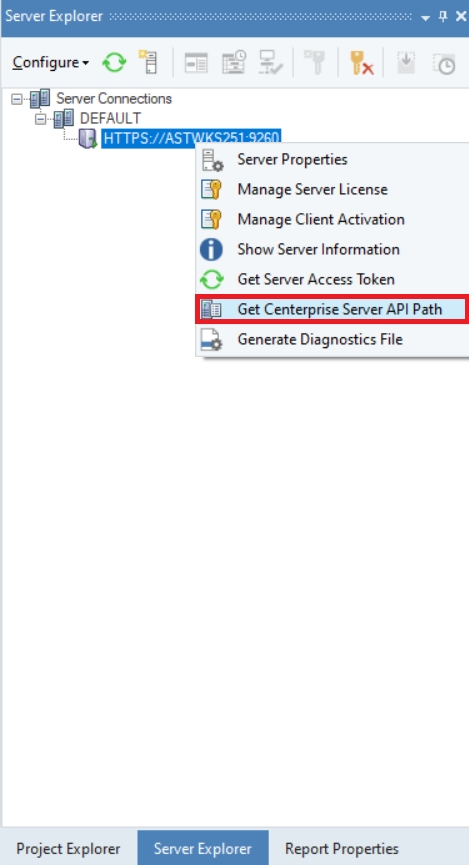Click the scheduled jobs toolbar icon
The image size is (469, 865).
[234, 62]
